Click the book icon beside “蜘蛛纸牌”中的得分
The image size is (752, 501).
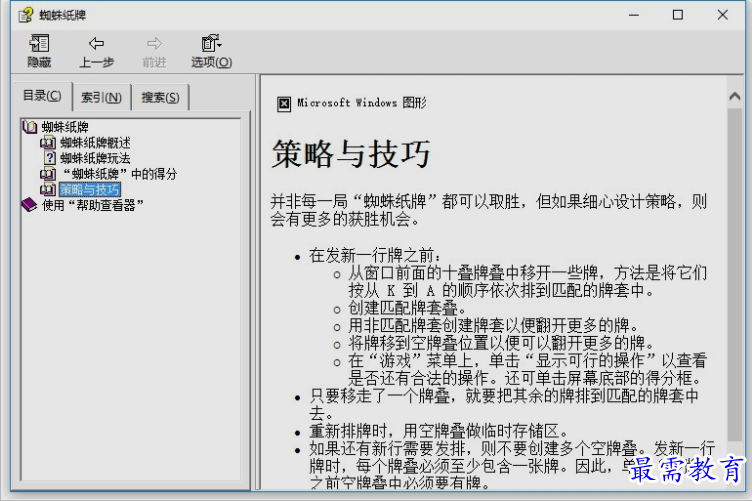pyautogui.click(x=48, y=174)
